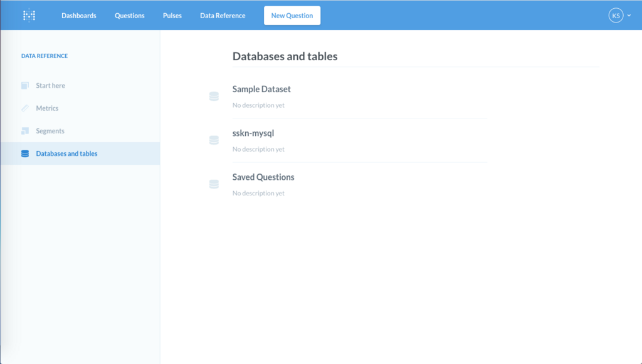The height and width of the screenshot is (364, 642).
Task: Click the New Question button
Action: coord(292,16)
